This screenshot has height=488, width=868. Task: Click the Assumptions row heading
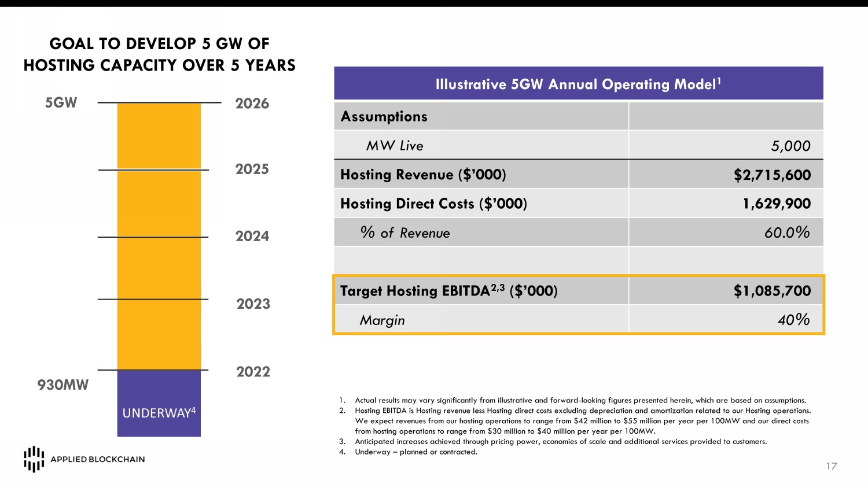[384, 117]
